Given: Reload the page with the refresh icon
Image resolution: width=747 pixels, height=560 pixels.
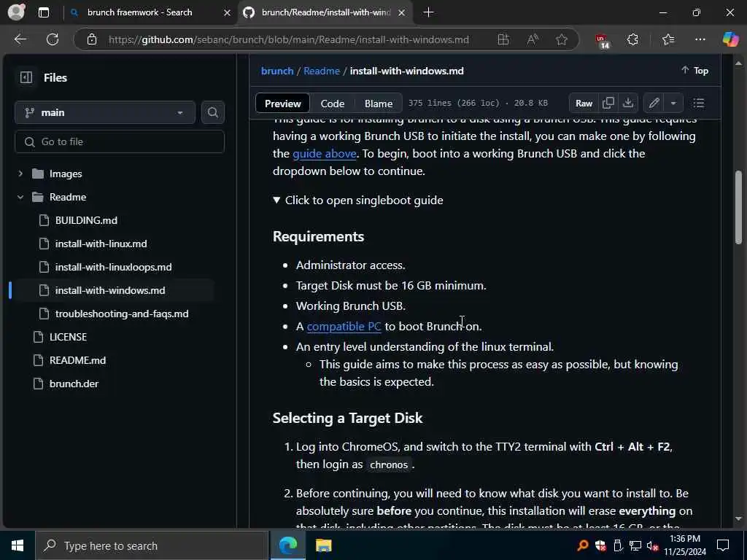Looking at the screenshot, I should (53, 39).
